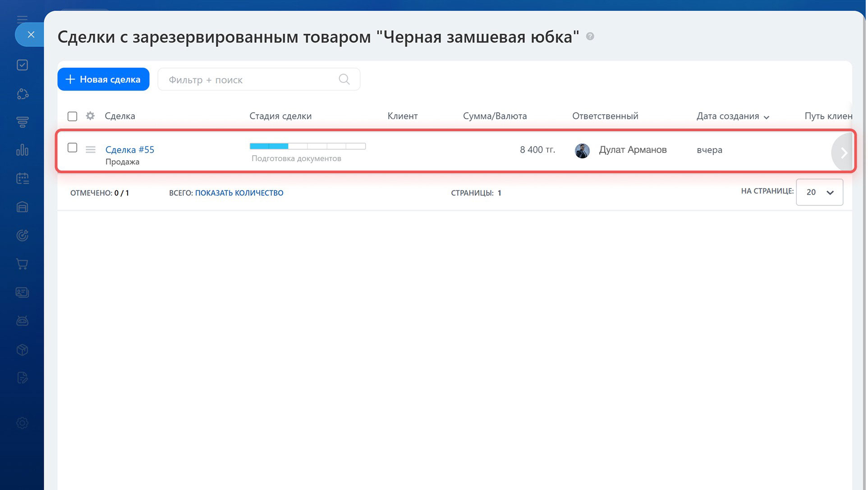Click the deal stage progress bar
Screen dimensions: 868x490
tap(308, 146)
